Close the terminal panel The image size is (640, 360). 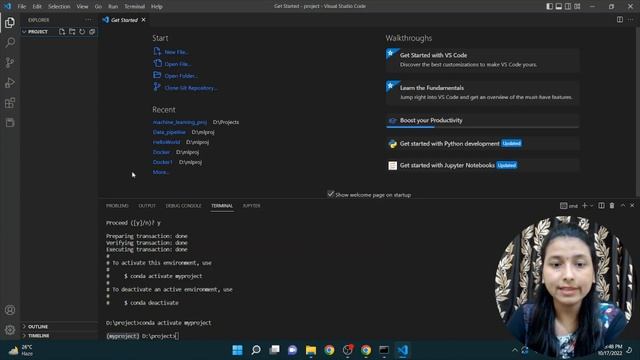pyautogui.click(x=632, y=206)
